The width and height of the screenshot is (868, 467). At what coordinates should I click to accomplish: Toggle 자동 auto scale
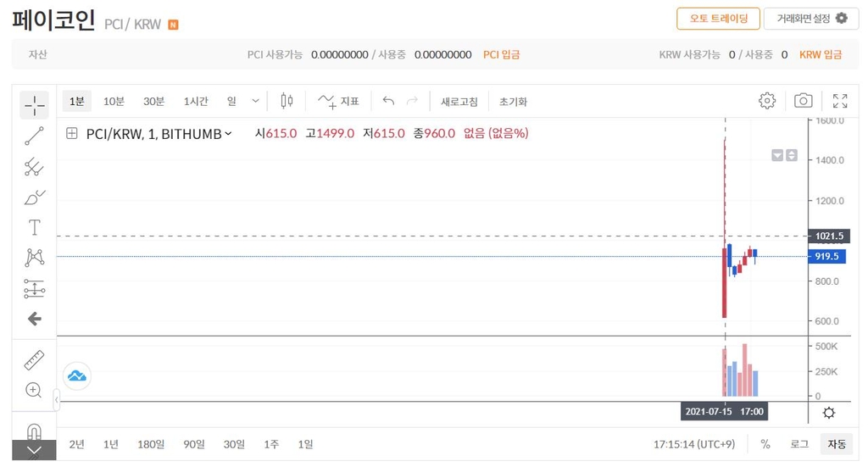[837, 444]
